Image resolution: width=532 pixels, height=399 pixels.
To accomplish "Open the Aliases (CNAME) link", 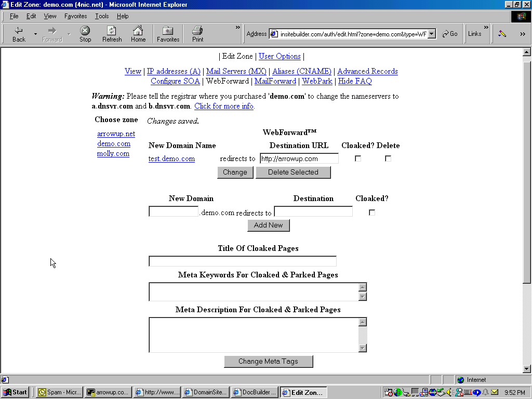I will coord(302,71).
